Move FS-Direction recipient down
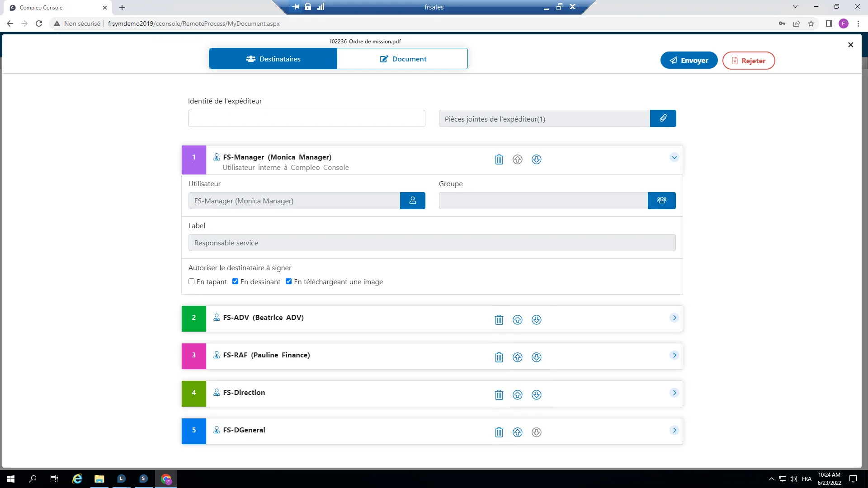This screenshot has height=488, width=868. click(x=537, y=395)
